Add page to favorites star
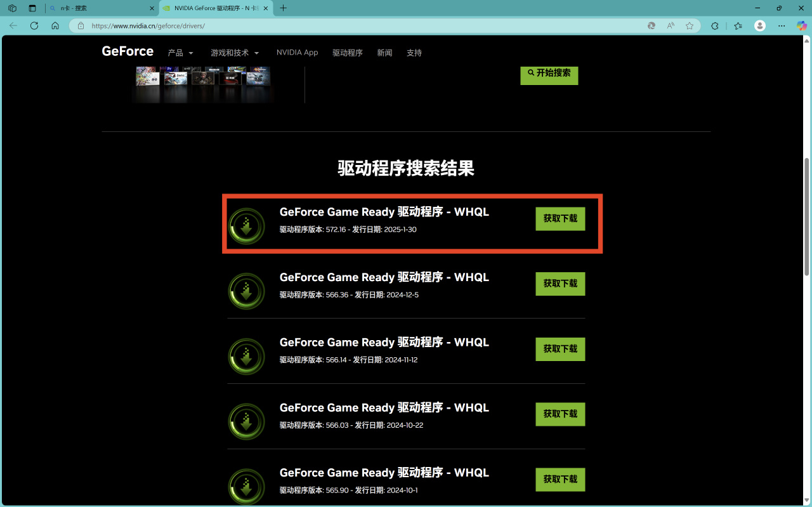 [x=690, y=26]
